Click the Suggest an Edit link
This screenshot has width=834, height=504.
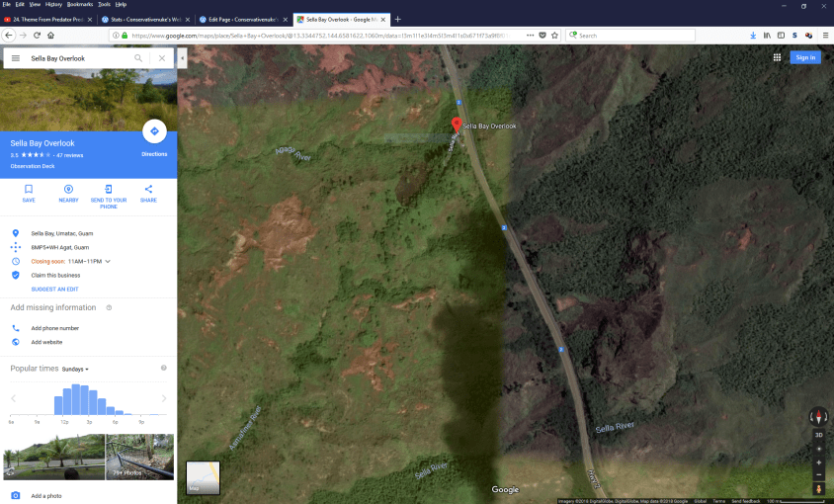click(x=54, y=289)
